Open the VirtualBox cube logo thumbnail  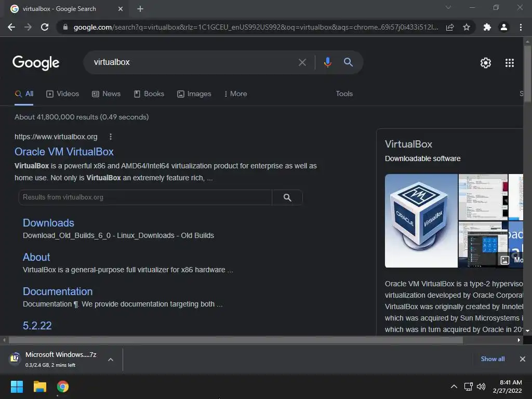point(421,221)
